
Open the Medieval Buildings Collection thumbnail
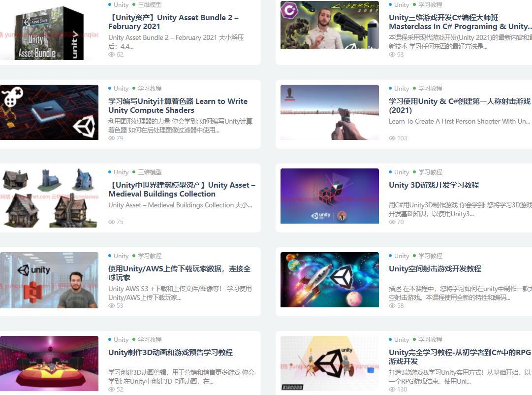[49, 197]
